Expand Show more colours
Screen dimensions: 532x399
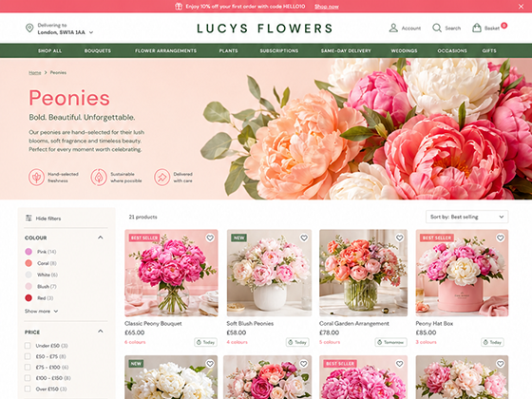pyautogui.click(x=41, y=312)
